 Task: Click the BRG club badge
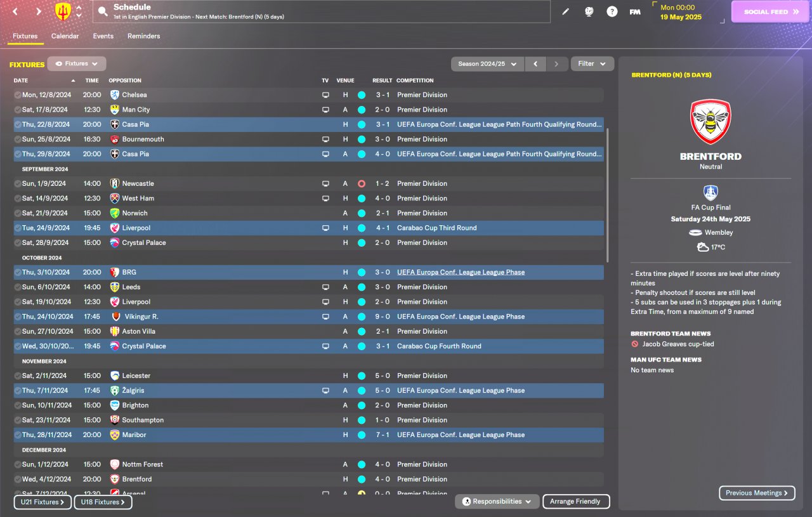coord(115,272)
